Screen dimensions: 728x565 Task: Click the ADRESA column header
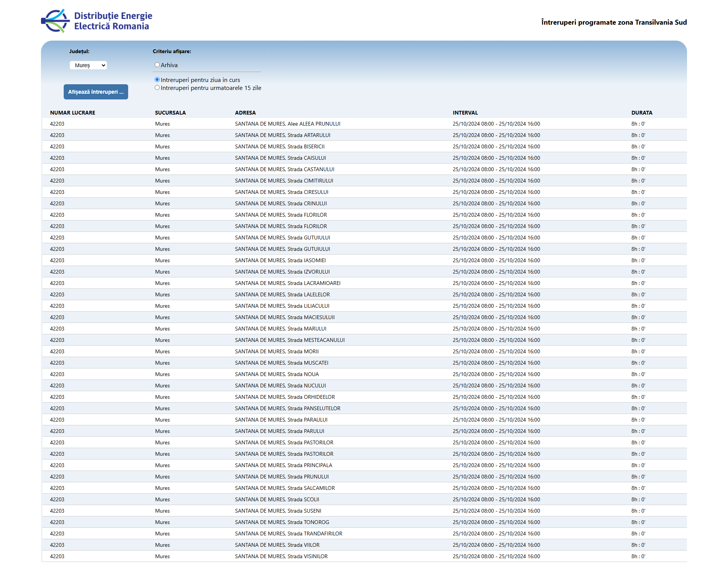pyautogui.click(x=245, y=113)
